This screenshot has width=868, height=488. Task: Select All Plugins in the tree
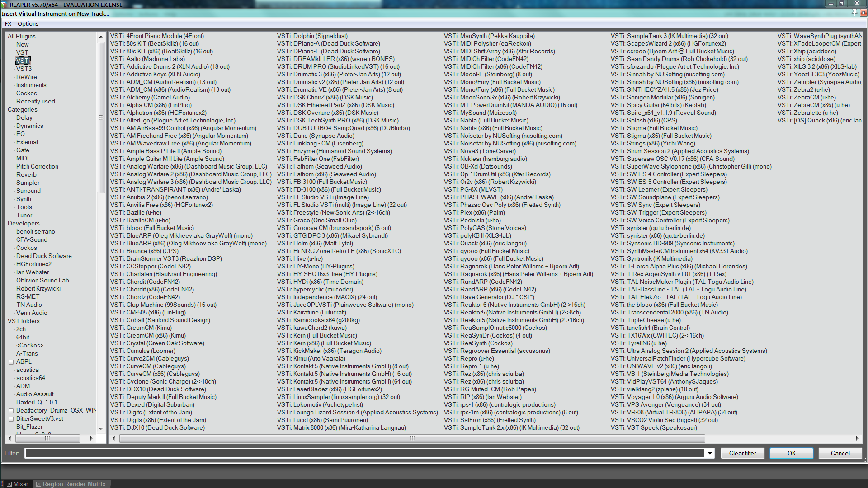pos(21,36)
